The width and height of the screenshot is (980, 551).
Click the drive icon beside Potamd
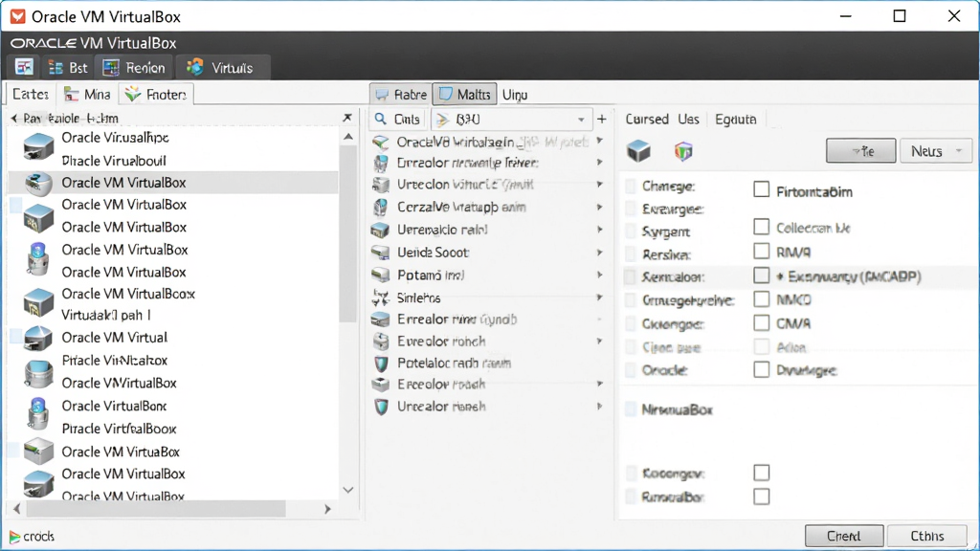[381, 275]
